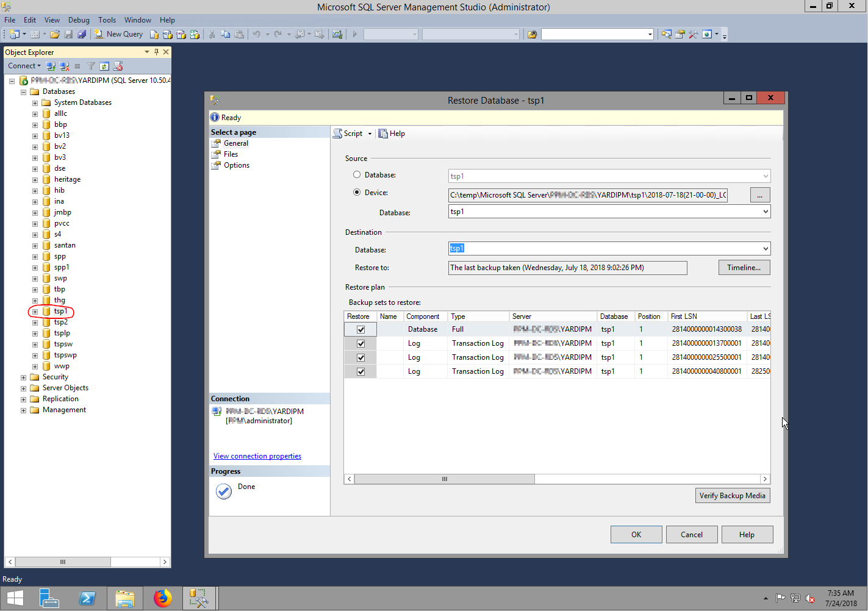This screenshot has height=611, width=868.
Task: Uncheck Restore for the second Transaction Log row
Action: 360,357
